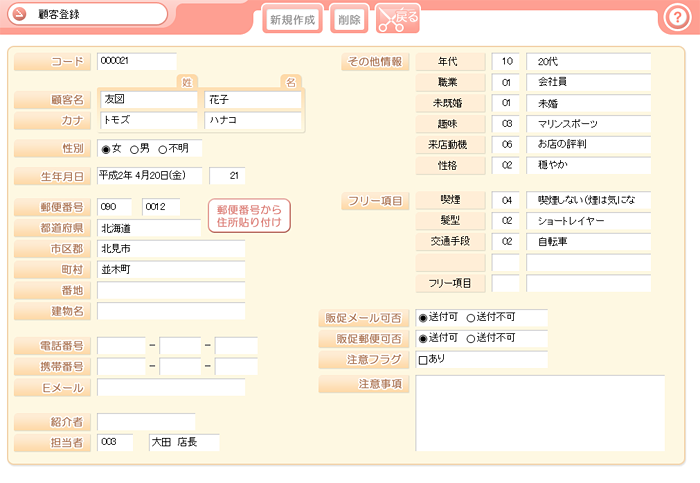Image resolution: width=700 pixels, height=483 pixels.
Task: Click the 注意事項 text area
Action: click(540, 413)
